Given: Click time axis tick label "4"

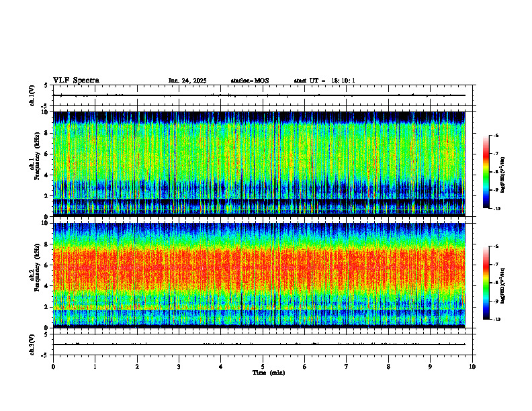Looking at the screenshot, I should pos(220,367).
